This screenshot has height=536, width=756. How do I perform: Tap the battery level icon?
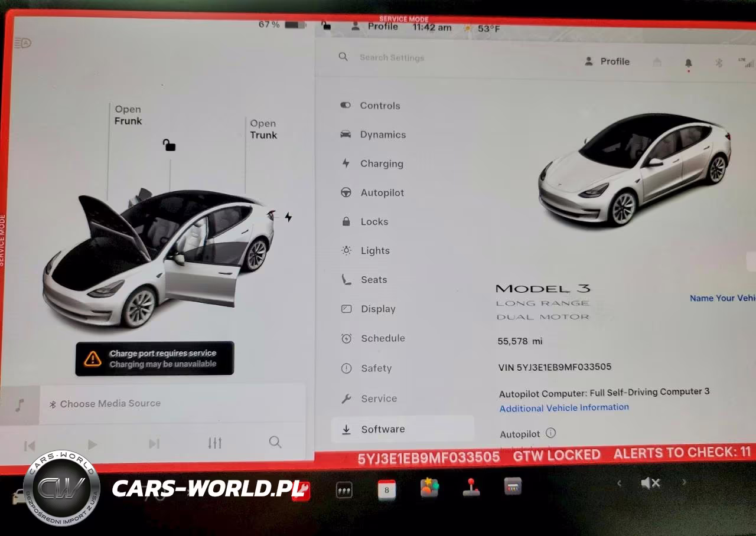tap(295, 25)
